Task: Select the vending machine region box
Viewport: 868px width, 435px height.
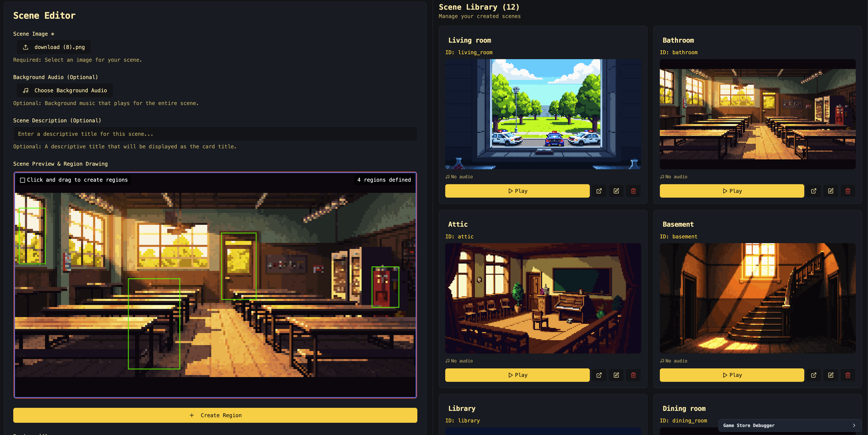Action: (x=385, y=287)
